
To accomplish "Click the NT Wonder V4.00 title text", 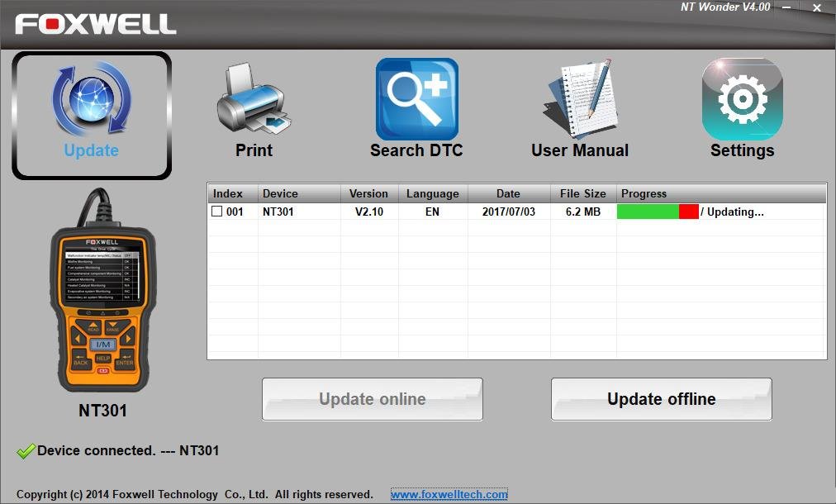I will point(725,7).
